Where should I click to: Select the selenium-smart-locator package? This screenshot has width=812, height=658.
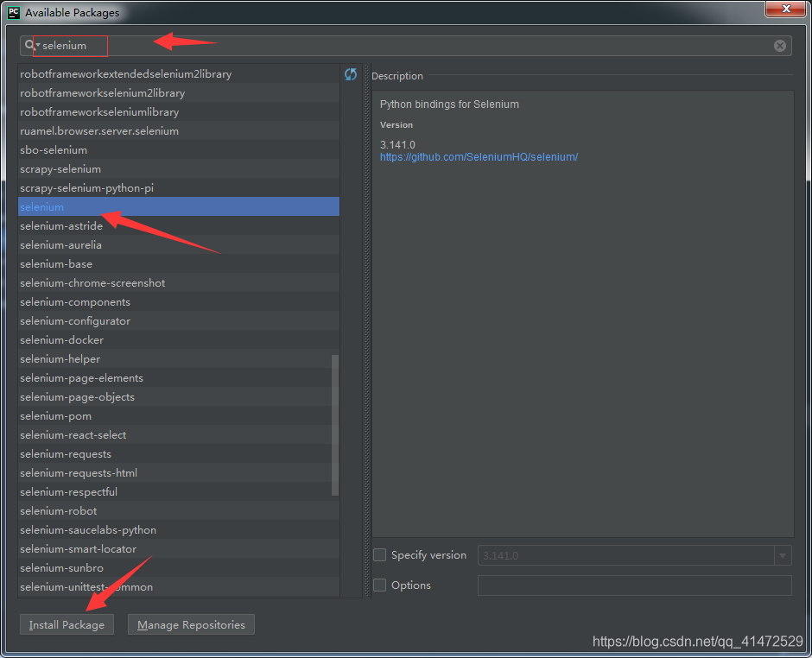point(179,548)
